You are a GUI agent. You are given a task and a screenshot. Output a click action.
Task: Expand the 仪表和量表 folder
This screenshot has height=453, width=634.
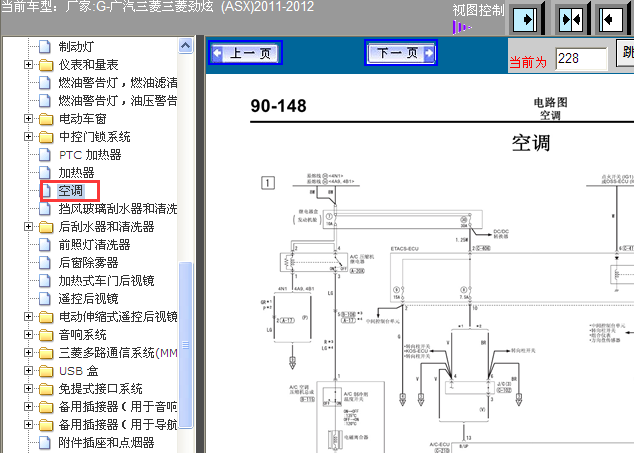28,64
